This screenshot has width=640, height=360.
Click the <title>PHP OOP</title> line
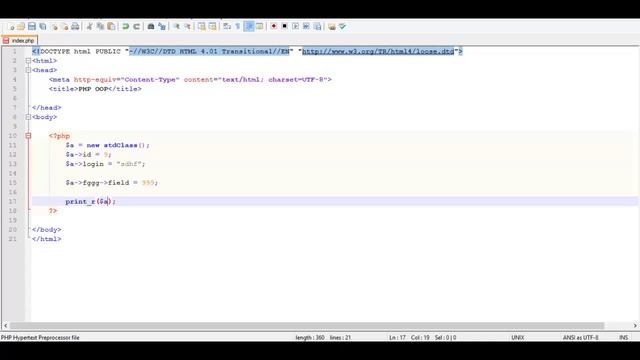click(x=95, y=89)
